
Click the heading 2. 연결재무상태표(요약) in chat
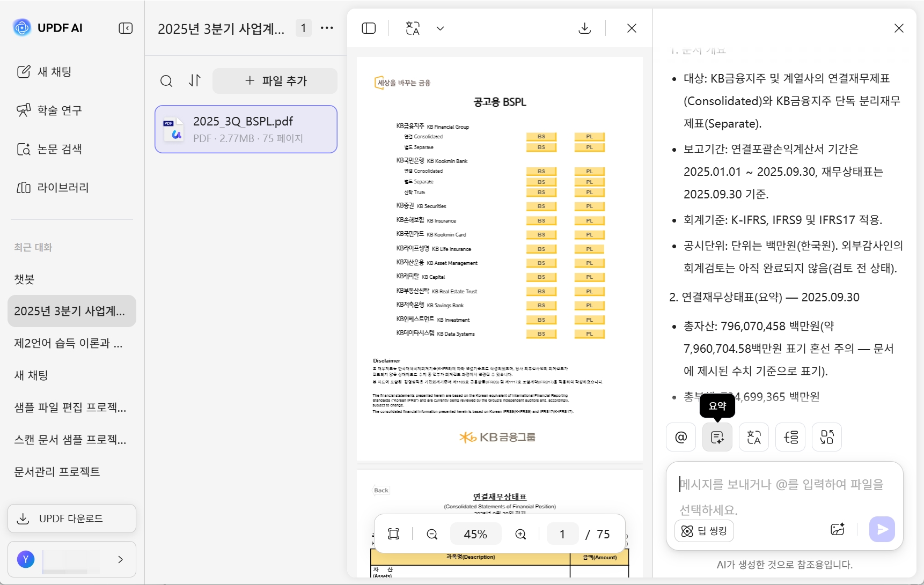[765, 297]
